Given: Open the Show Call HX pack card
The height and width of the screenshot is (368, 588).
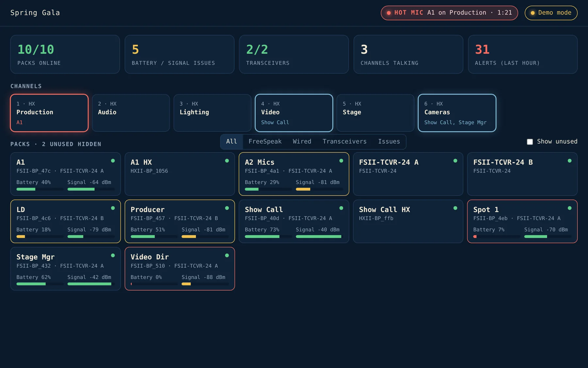Looking at the screenshot, I should (x=408, y=221).
